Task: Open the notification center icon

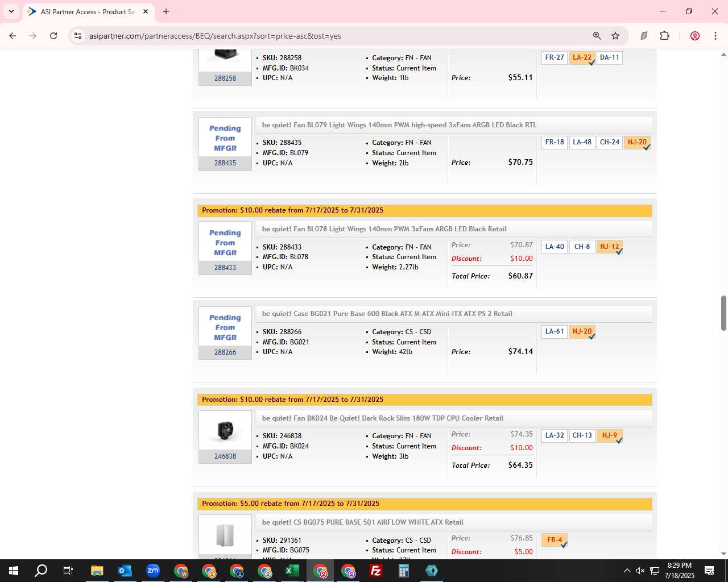Action: pos(709,571)
